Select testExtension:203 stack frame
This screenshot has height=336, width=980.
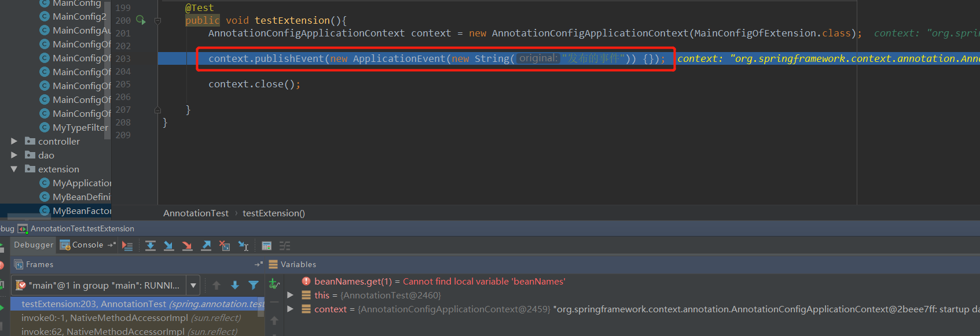[x=137, y=304]
